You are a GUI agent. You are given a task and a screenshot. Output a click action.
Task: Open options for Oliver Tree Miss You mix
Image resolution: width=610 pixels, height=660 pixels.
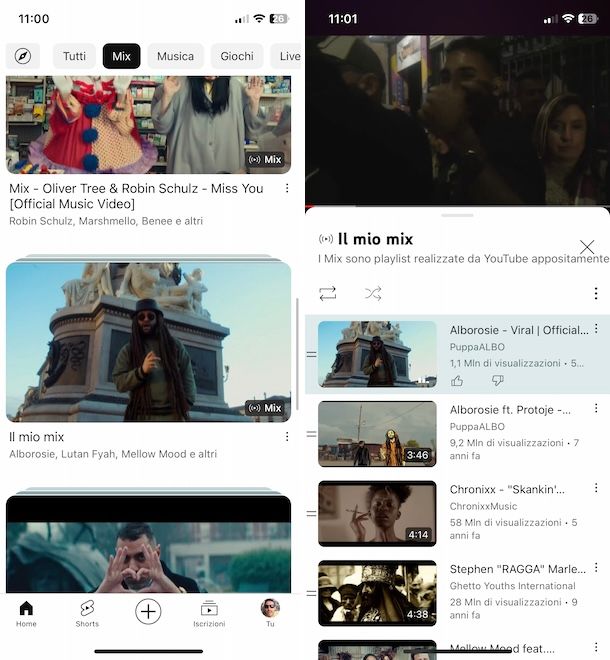[x=287, y=188]
